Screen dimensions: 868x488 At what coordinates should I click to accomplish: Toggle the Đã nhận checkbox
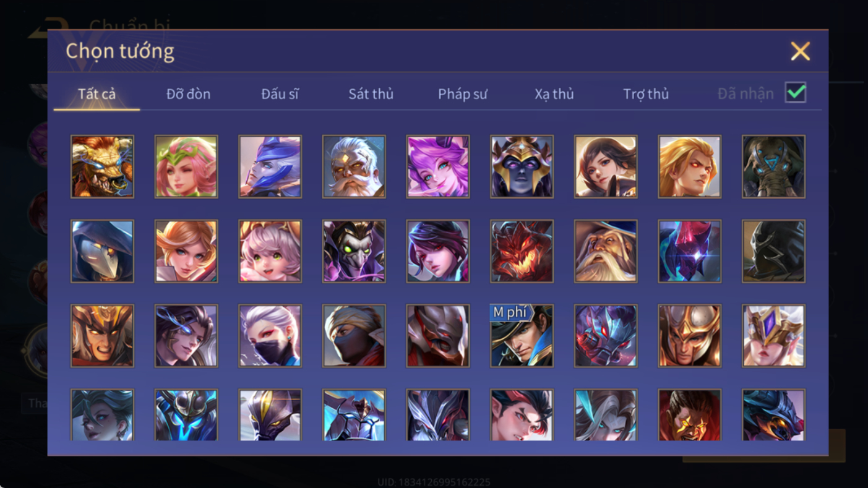tap(795, 93)
